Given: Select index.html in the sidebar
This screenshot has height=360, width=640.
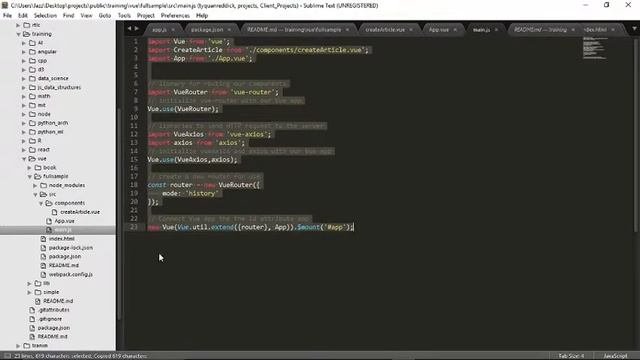Looking at the screenshot, I should [x=62, y=239].
